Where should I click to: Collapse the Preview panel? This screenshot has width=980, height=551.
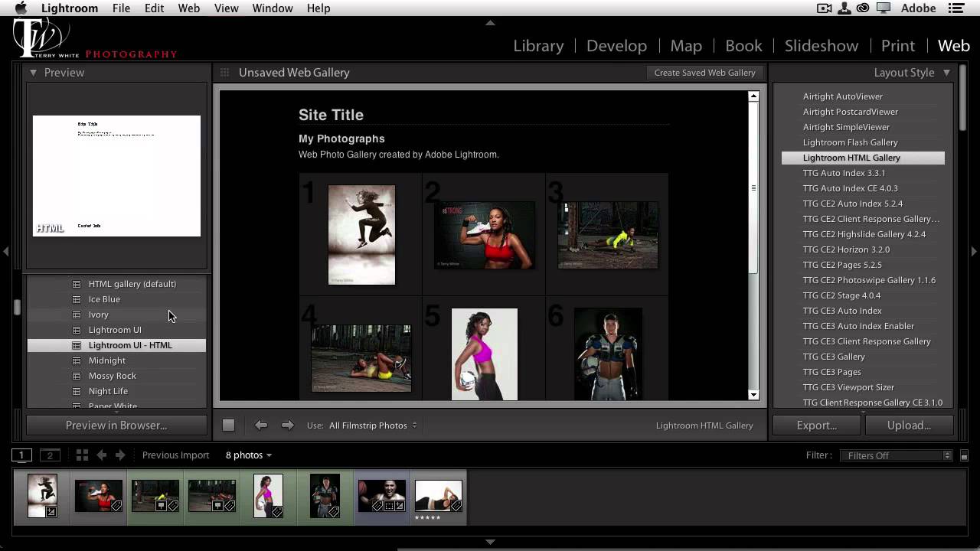(34, 73)
